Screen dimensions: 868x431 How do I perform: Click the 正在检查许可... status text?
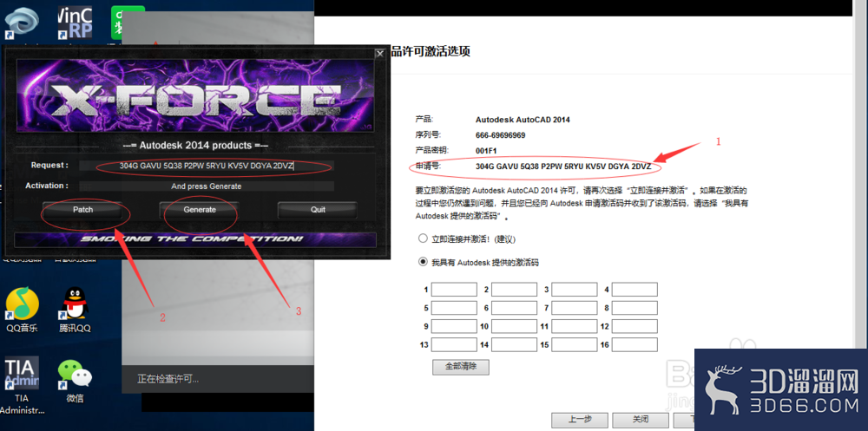(168, 380)
